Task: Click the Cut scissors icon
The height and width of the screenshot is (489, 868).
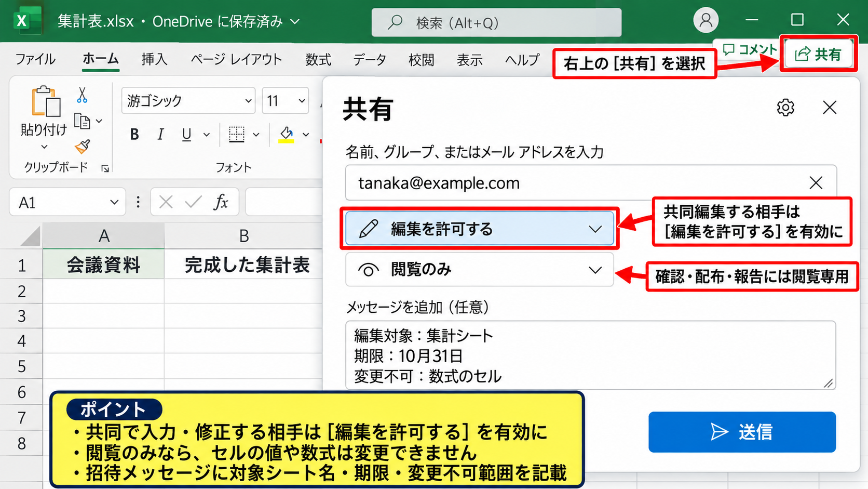Action: (82, 95)
